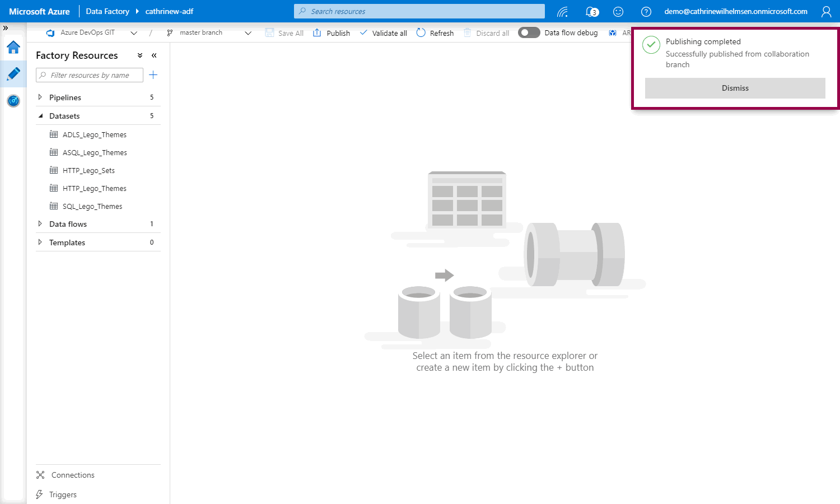Expand the Pipelines tree section

pos(40,97)
